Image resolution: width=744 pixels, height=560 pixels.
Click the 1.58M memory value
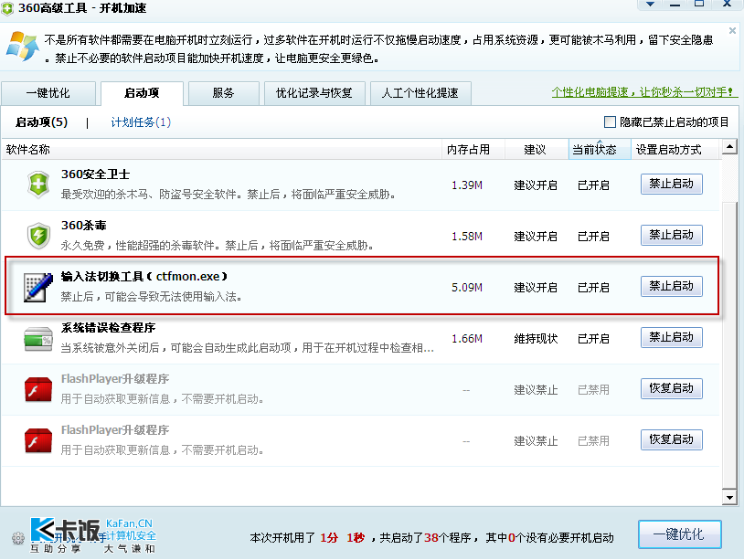click(x=467, y=237)
